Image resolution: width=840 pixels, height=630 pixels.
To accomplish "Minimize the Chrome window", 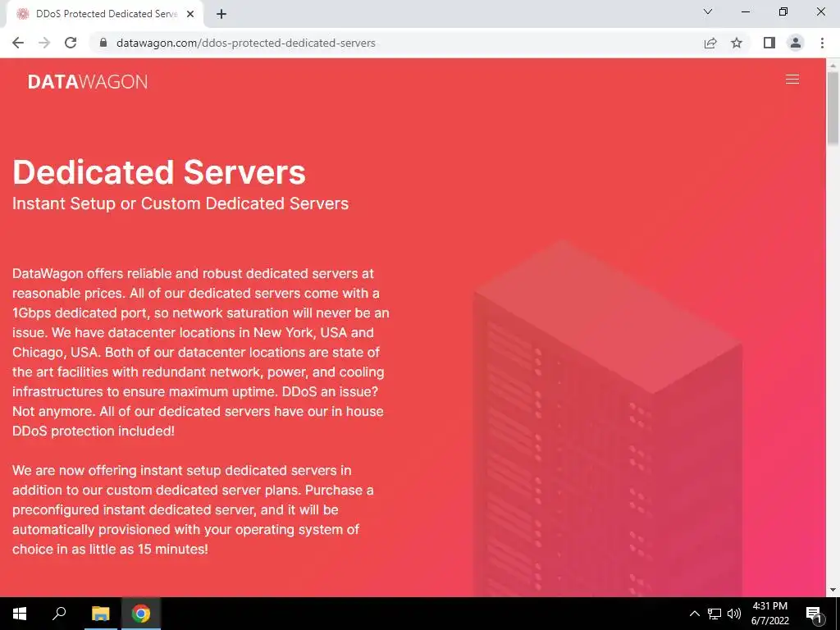I will coord(746,11).
